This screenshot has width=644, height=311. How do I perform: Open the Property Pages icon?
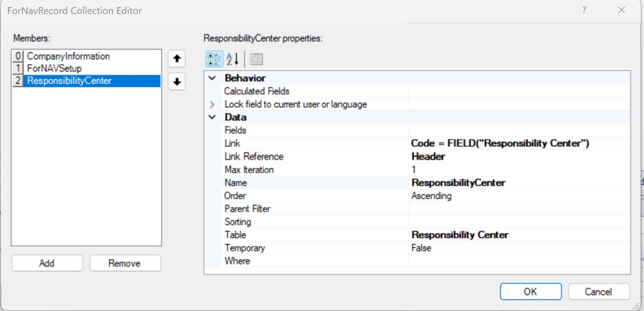pos(256,59)
